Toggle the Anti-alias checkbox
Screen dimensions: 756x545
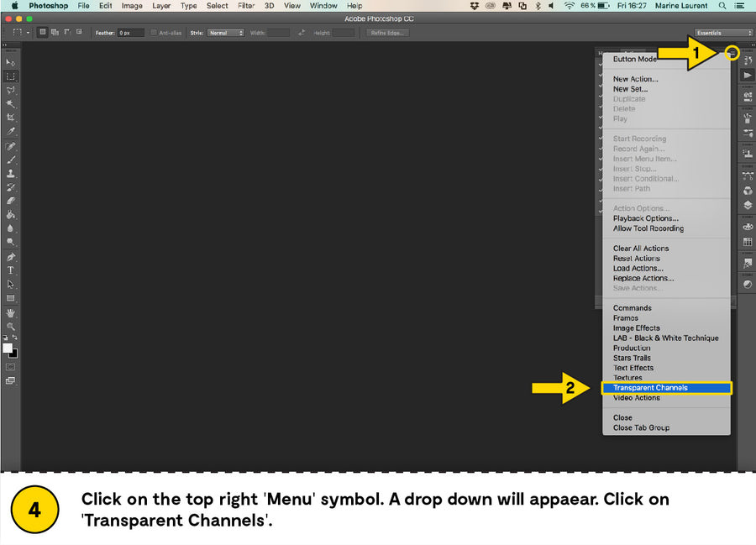pos(154,33)
